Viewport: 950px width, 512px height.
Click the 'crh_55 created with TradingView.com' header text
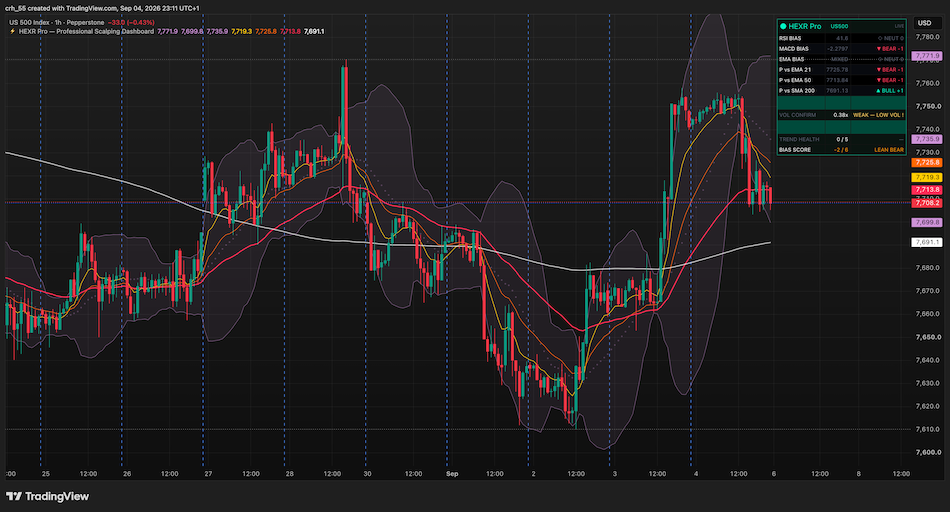(61, 8)
